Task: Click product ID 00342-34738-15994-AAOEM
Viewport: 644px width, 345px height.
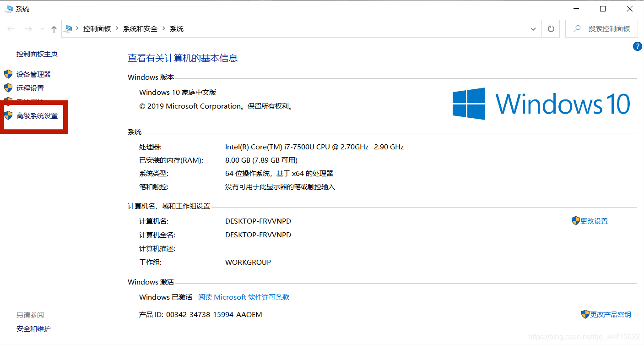Action: click(214, 314)
